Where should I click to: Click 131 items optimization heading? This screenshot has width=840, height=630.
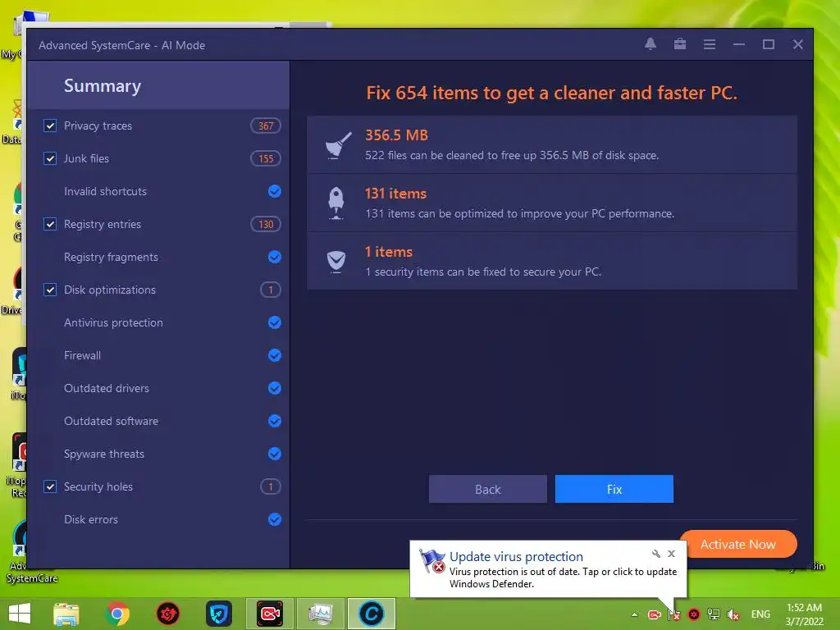(x=395, y=194)
